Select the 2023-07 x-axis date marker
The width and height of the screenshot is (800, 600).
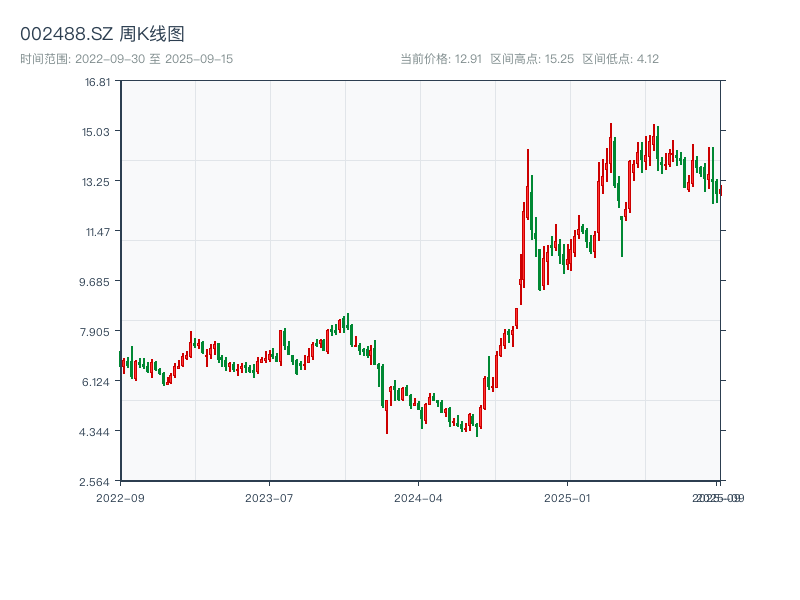(x=269, y=497)
